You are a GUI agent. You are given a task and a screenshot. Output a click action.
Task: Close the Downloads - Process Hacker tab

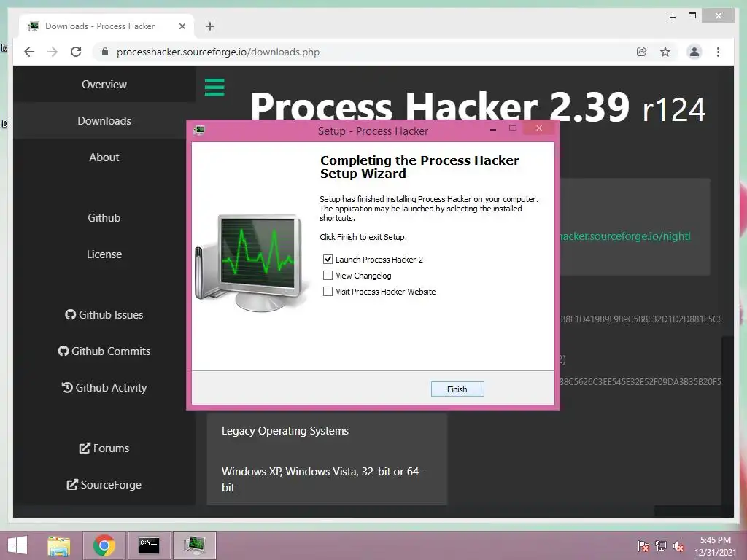click(x=182, y=26)
